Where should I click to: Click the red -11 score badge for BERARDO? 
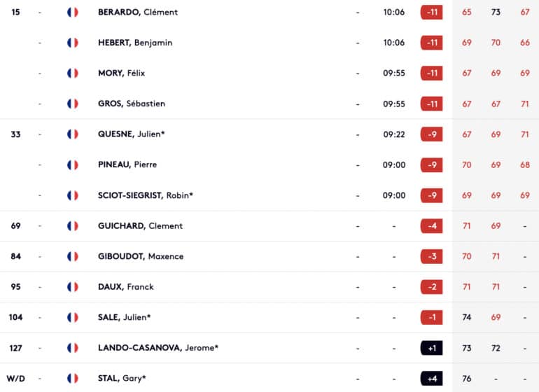tap(431, 13)
